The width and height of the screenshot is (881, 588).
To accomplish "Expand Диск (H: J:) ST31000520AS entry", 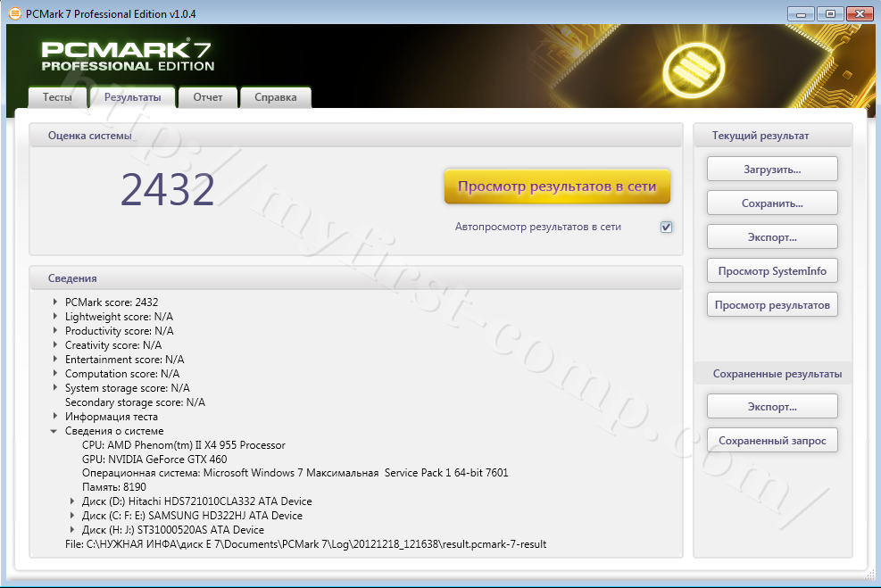I will pyautogui.click(x=72, y=529).
